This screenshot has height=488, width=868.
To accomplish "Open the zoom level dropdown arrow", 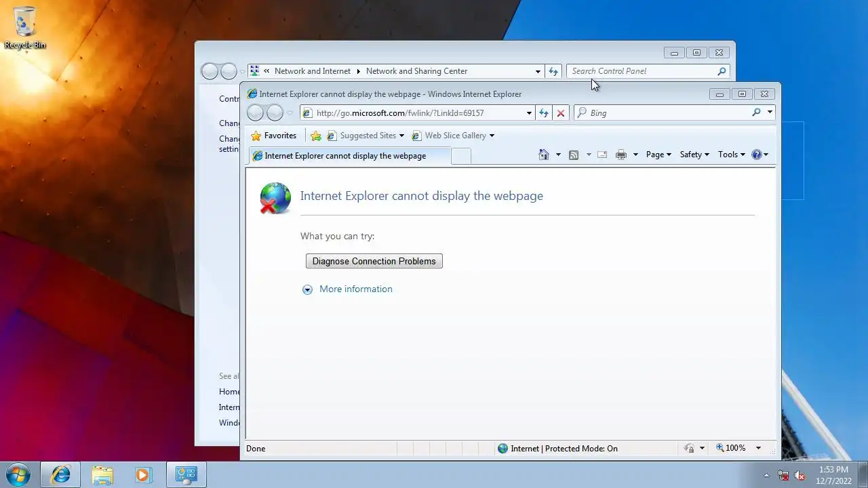I will pos(758,448).
